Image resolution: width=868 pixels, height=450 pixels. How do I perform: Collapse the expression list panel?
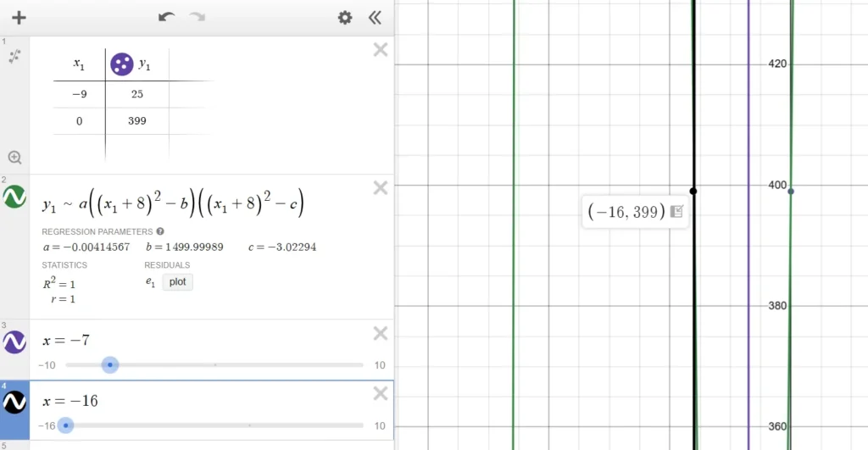pos(375,18)
